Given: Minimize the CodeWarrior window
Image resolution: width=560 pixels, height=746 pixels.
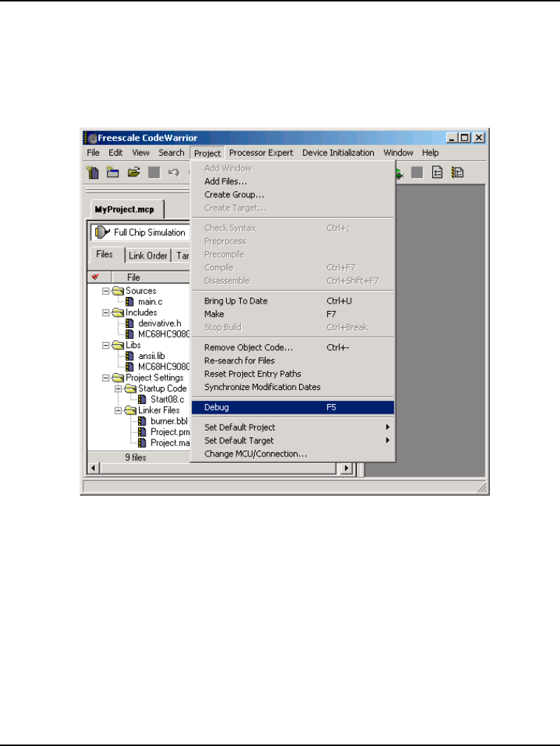Looking at the screenshot, I should [x=452, y=138].
